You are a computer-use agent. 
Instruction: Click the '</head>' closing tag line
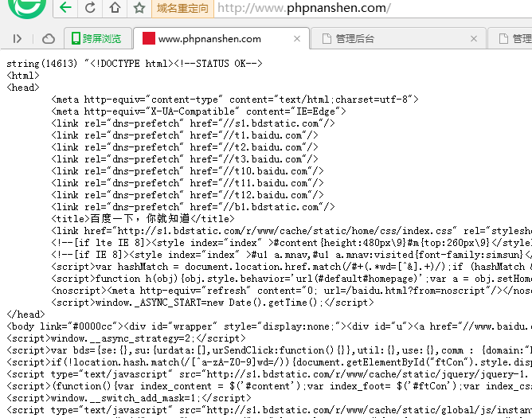coord(25,314)
